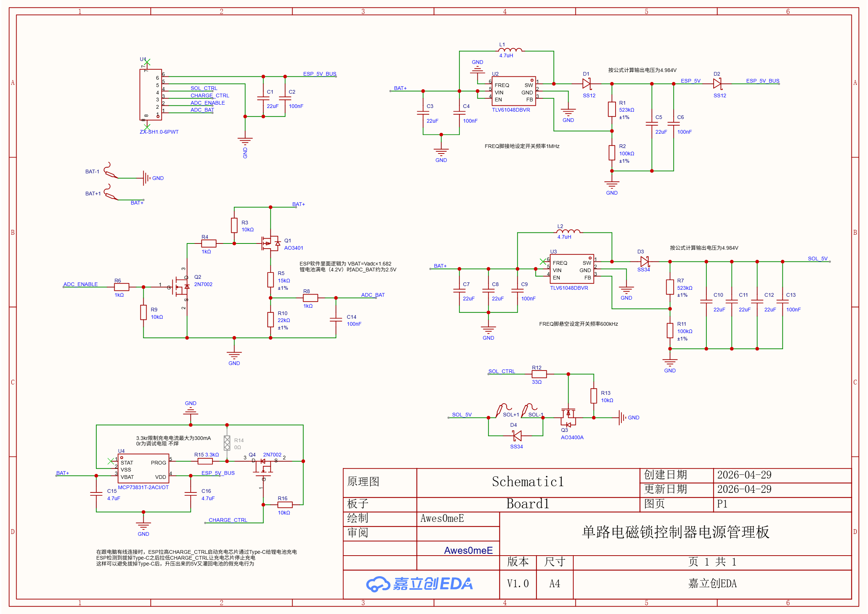Select the R3 10kΩ resistor label

point(247,226)
